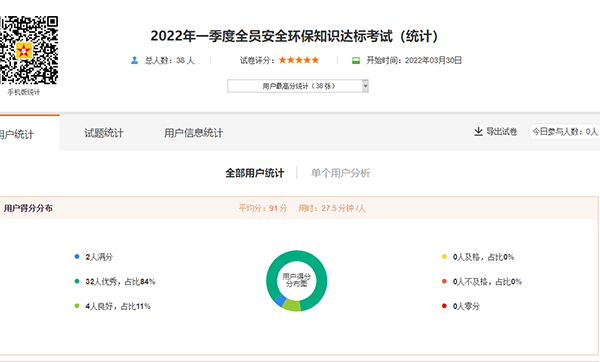
Task: Open the 用户最高分统计 (38张) dropdown
Action: 298,86
